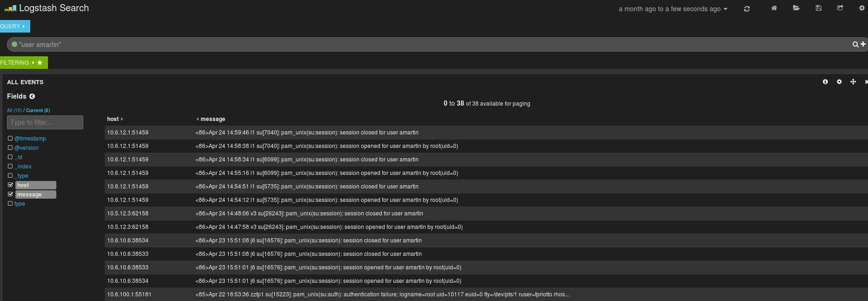Open the load dashboard folder icon
The height and width of the screenshot is (301, 868).
pos(796,8)
